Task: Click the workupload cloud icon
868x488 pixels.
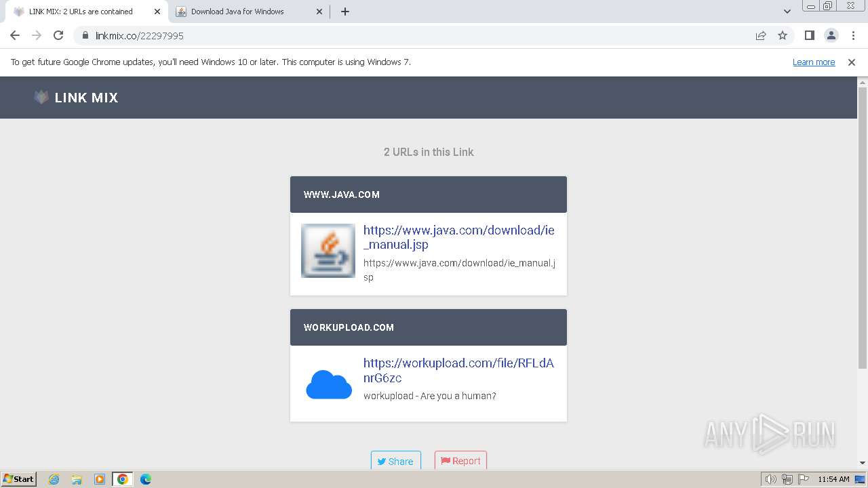Action: tap(329, 384)
